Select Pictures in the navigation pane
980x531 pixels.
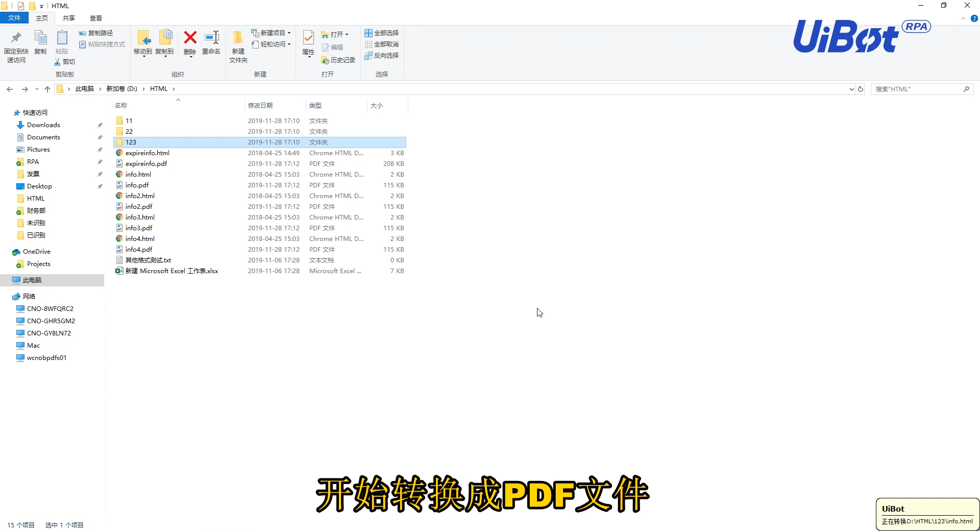(x=38, y=150)
